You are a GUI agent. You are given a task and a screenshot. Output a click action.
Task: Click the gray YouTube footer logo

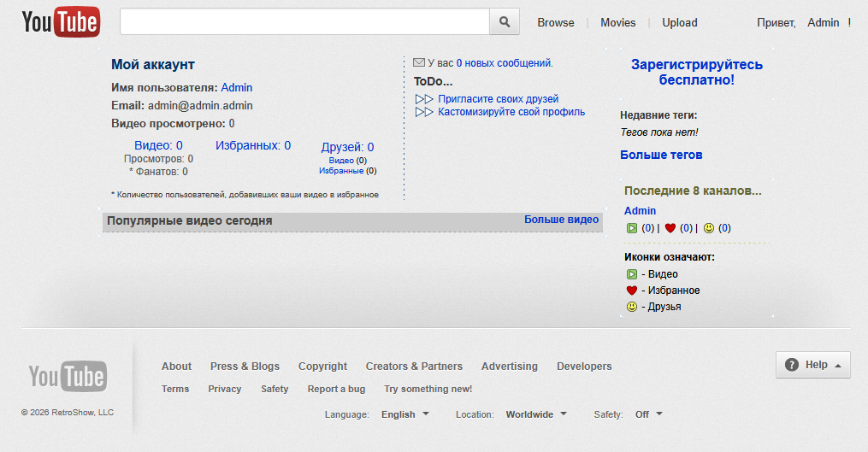coord(68,376)
